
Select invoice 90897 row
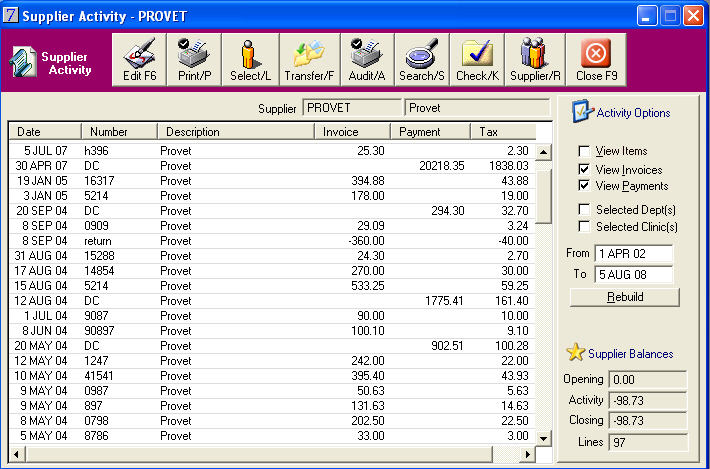pos(272,330)
